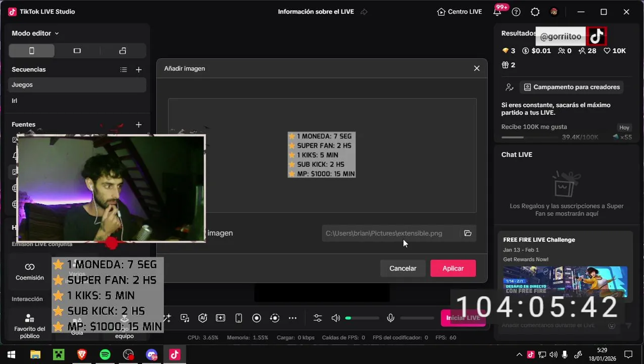Select portrait phone layout mode

pyautogui.click(x=32, y=51)
